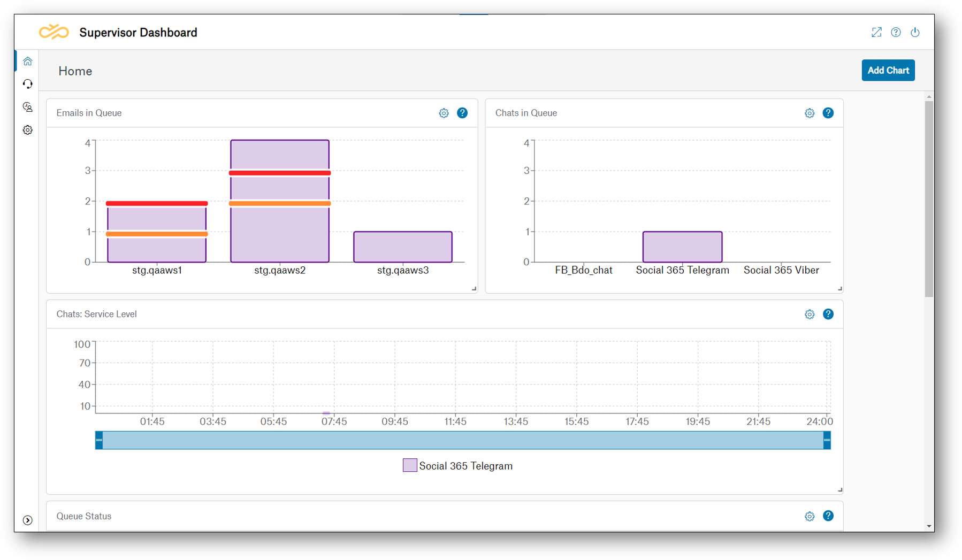Click the vertical scrollbar down arrow

pyautogui.click(x=929, y=526)
